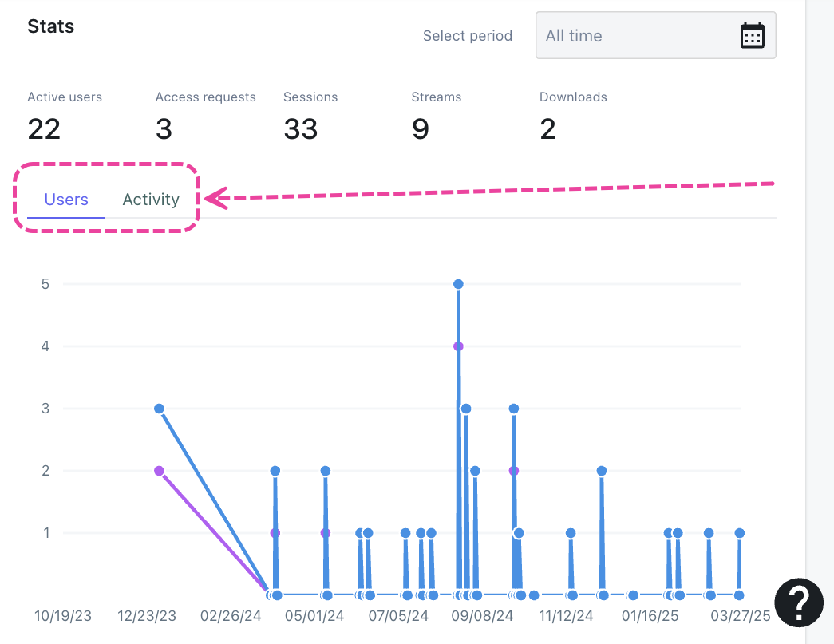The image size is (834, 644).
Task: Select the Users tab
Action: 66,200
